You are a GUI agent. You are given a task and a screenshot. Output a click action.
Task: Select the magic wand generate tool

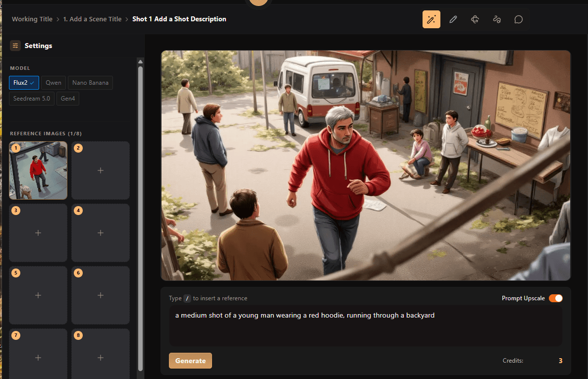pyautogui.click(x=431, y=19)
